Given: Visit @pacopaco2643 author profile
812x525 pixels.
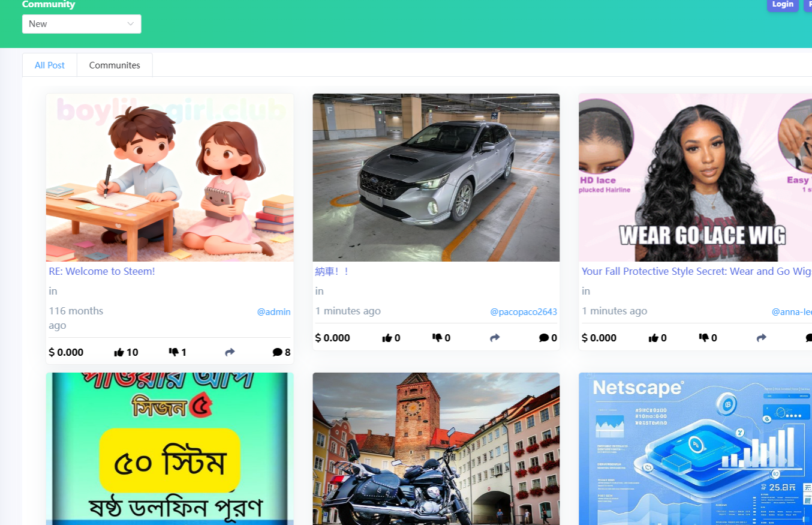Looking at the screenshot, I should [524, 312].
